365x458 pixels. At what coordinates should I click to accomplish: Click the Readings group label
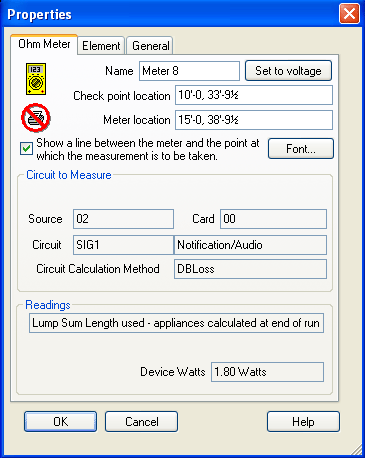tap(48, 305)
